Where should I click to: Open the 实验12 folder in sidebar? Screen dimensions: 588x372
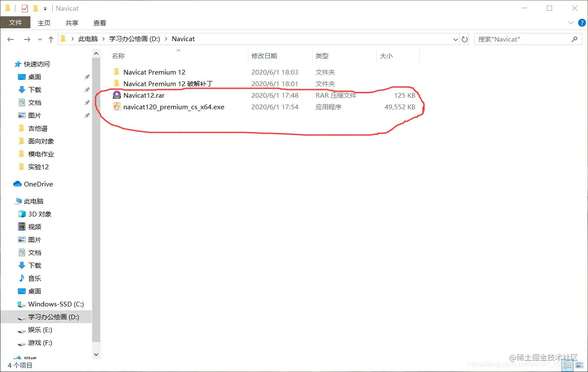pyautogui.click(x=39, y=167)
